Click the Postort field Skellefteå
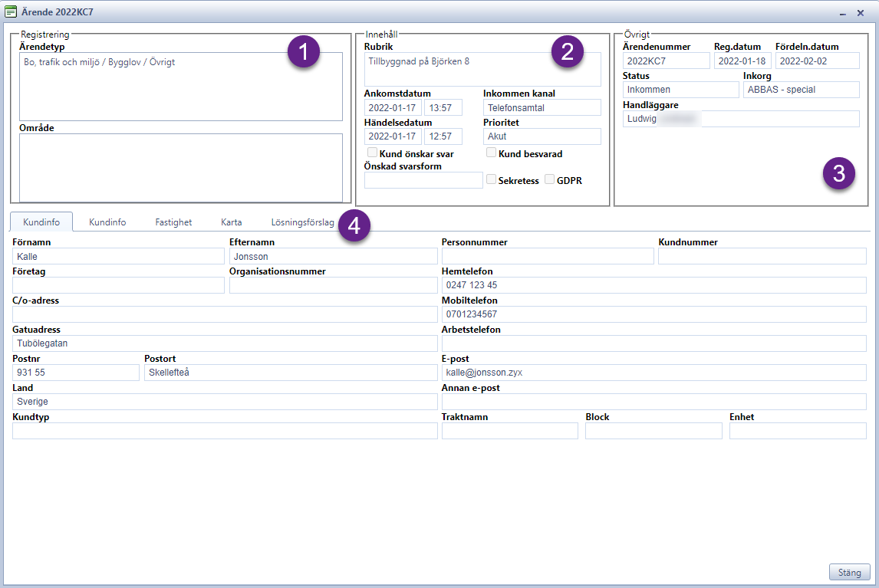The height and width of the screenshot is (588, 879). (x=291, y=373)
